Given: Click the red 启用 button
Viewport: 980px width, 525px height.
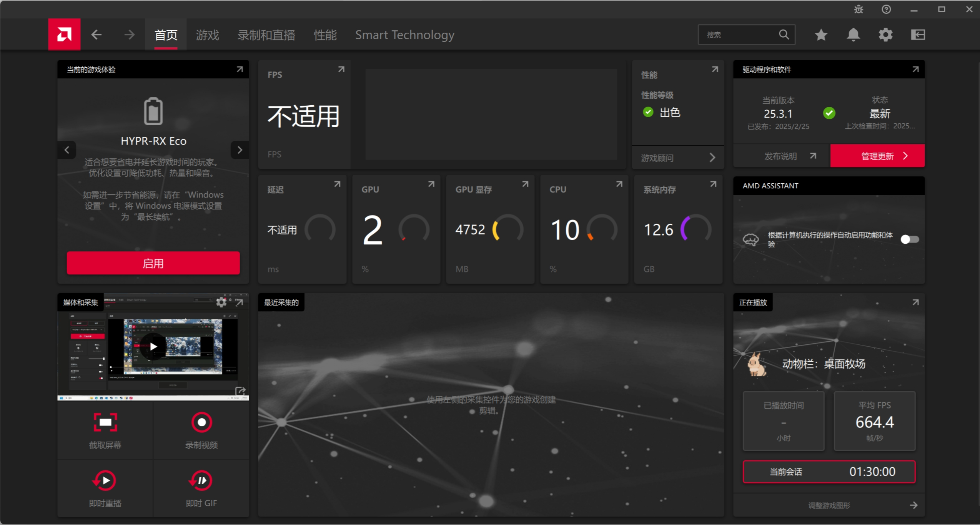Looking at the screenshot, I should [153, 263].
